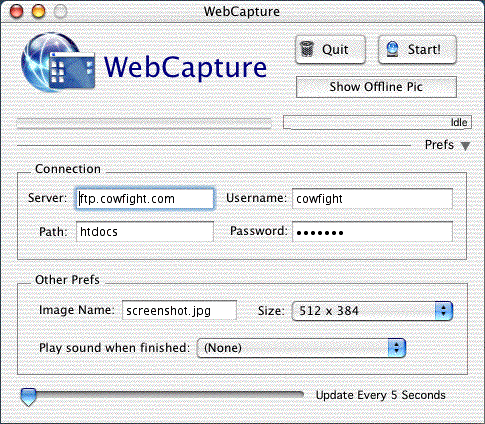Click the Update interval slider thumb
This screenshot has width=485, height=424.
(28, 397)
